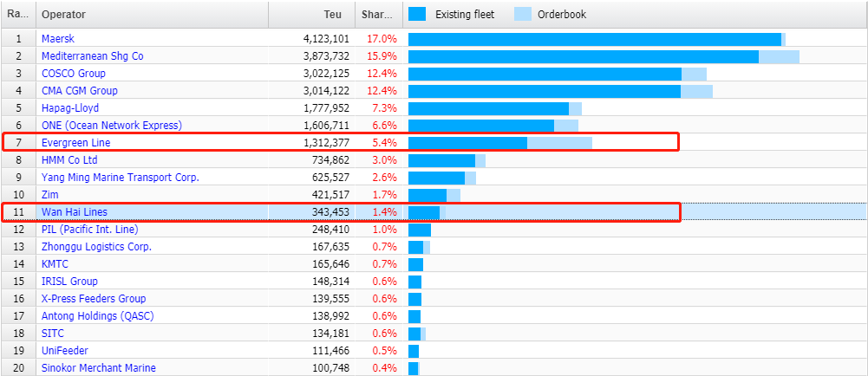Click Evergreen Line's light-blue orderbook bar
The image size is (868, 376).
(x=559, y=143)
